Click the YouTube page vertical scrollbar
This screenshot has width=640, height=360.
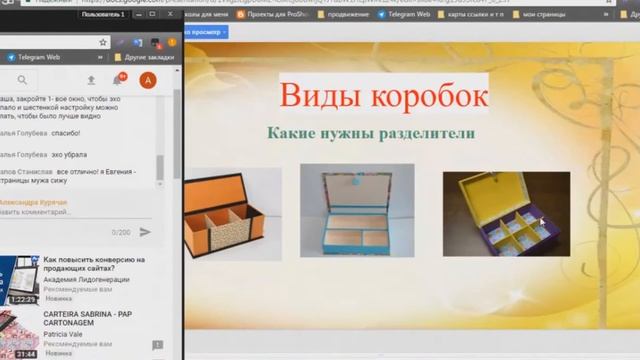coord(177,135)
